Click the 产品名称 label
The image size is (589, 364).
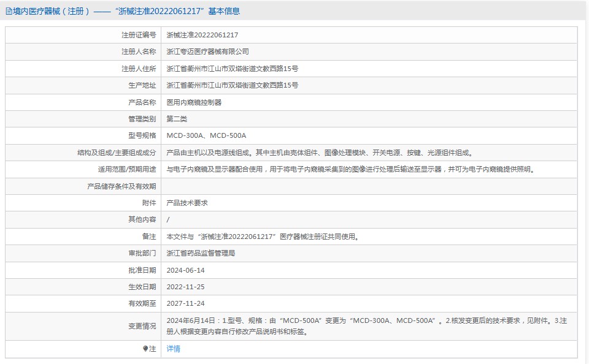tap(142, 102)
